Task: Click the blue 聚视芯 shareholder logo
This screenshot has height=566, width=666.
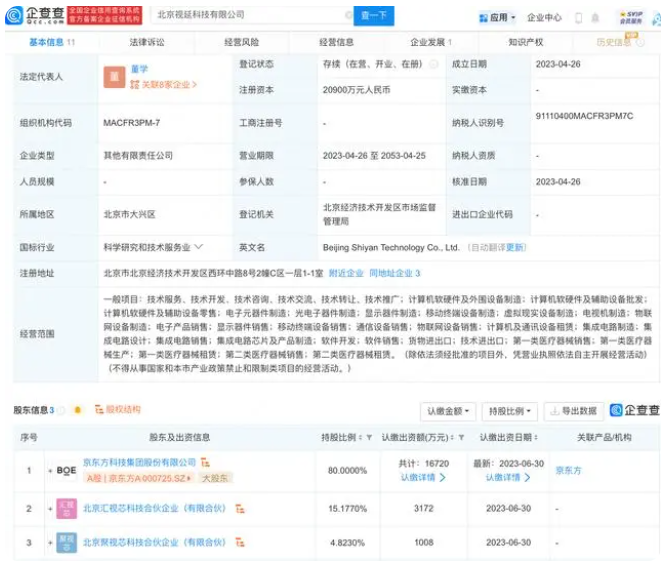Action: pos(67,543)
